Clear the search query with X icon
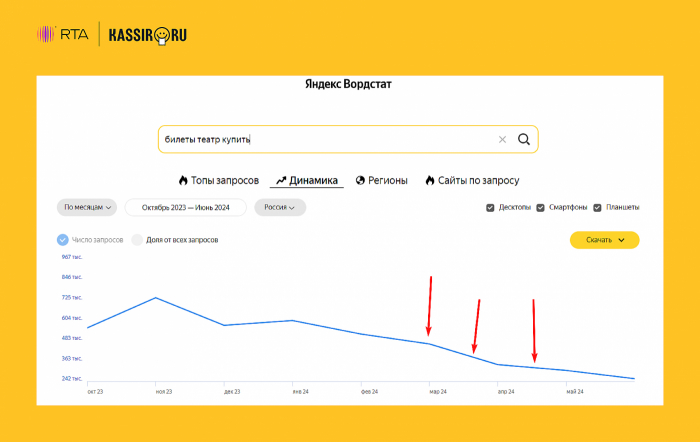This screenshot has height=442, width=700. [x=502, y=140]
